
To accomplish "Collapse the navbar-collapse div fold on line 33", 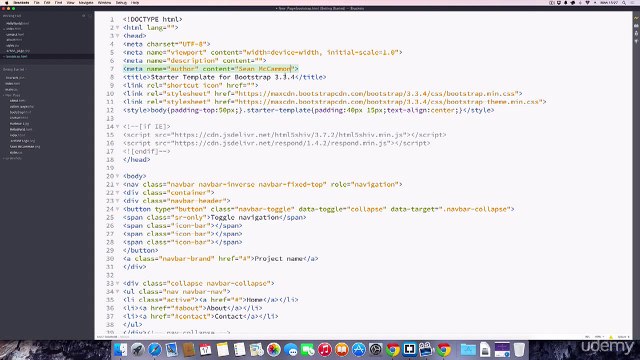I will click(x=118, y=283).
